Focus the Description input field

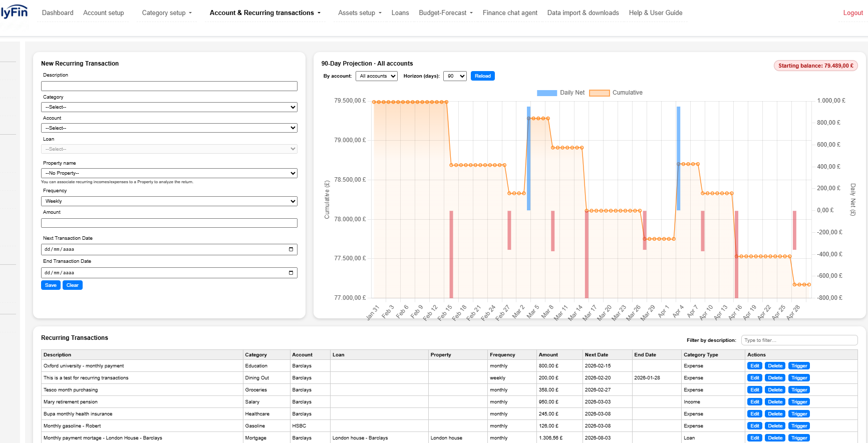point(169,86)
